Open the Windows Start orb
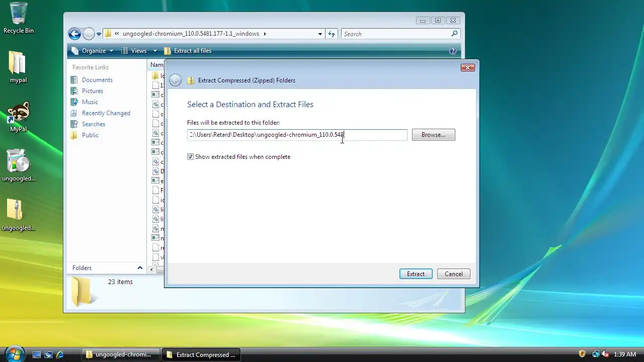The width and height of the screenshot is (644, 362). coord(15,353)
